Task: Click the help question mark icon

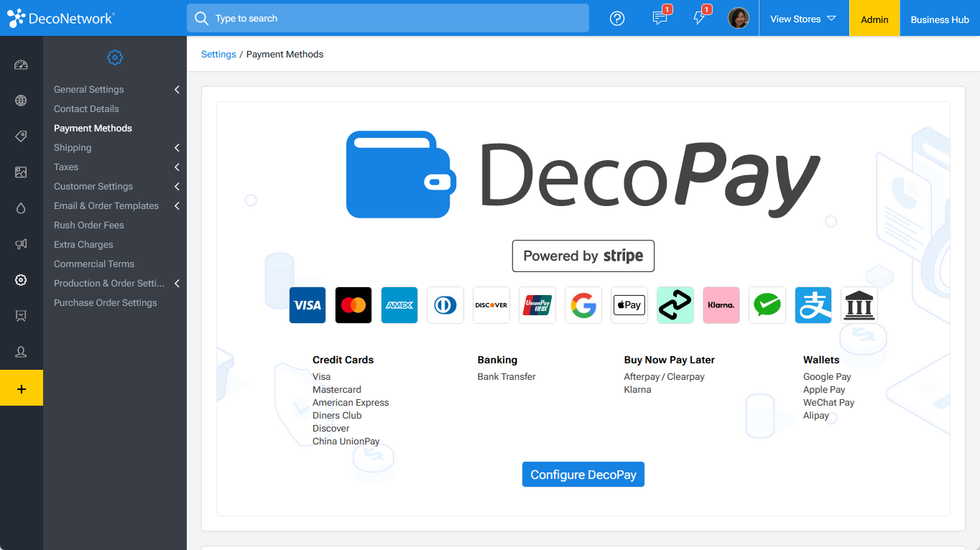Action: (x=616, y=18)
